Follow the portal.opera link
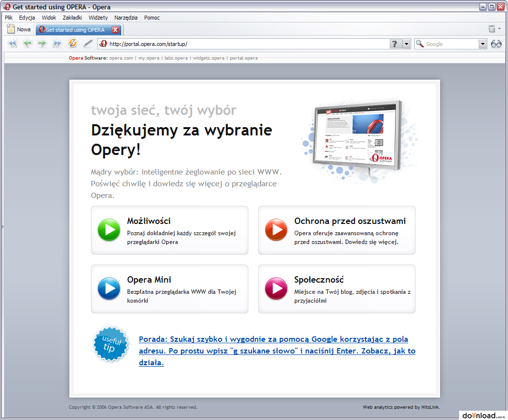Image resolution: width=508 pixels, height=420 pixels. 243,58
